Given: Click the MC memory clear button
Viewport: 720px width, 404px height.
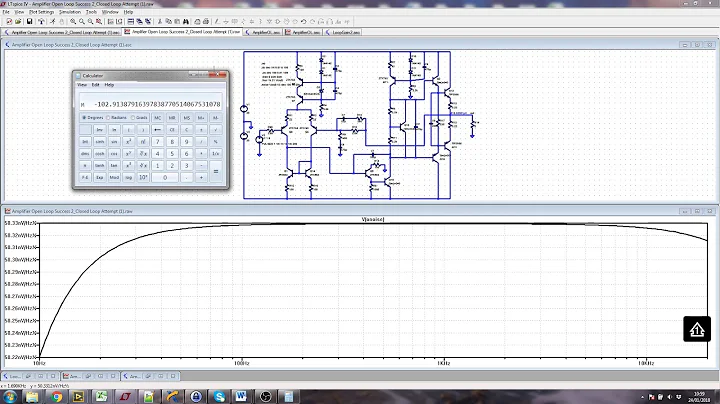Looking at the screenshot, I should [158, 118].
